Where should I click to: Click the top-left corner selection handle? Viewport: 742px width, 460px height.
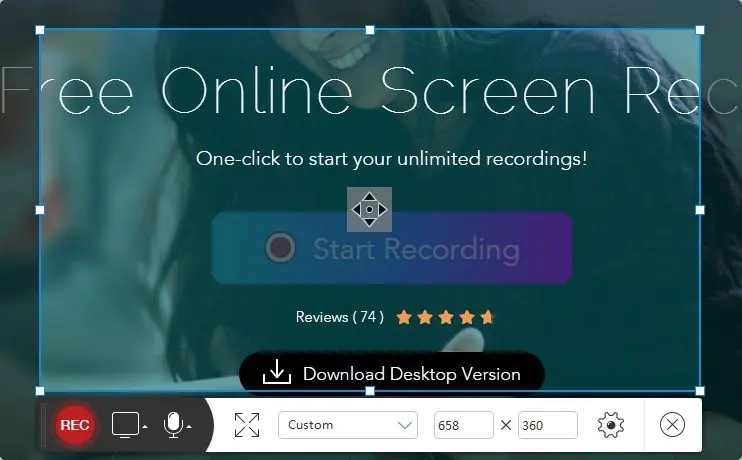coord(40,30)
